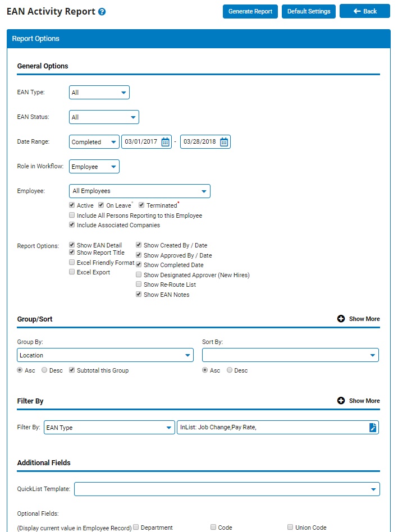The image size is (398, 532).
Task: Toggle Show EAN Detail checkbox
Action: click(x=72, y=245)
